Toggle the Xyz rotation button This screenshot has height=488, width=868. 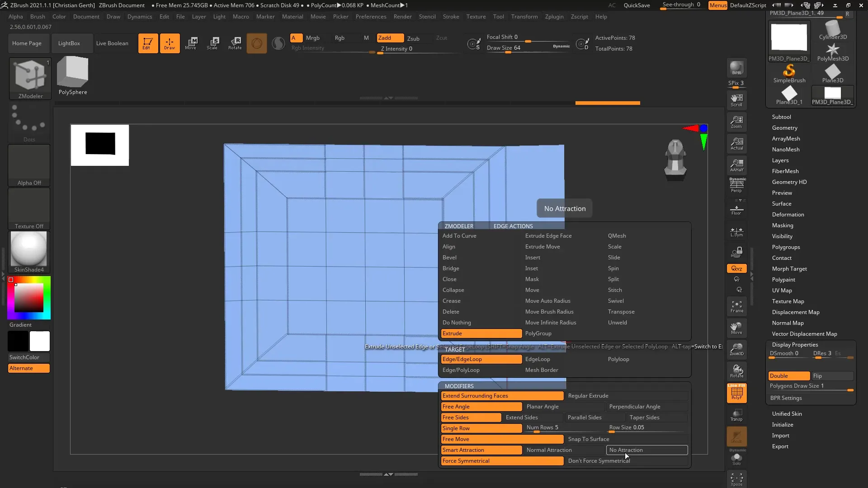coord(736,268)
